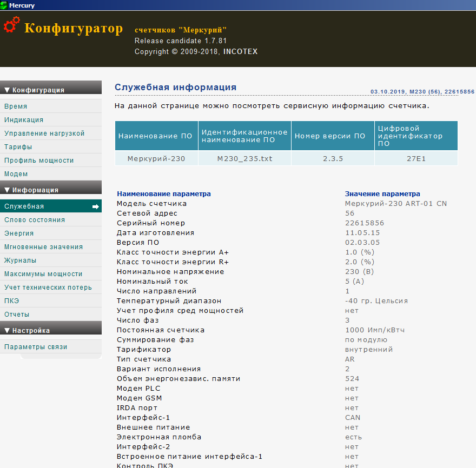Screen dimensions: 476x468
Task: Click the Конфигуратор title text
Action: pyautogui.click(x=74, y=28)
